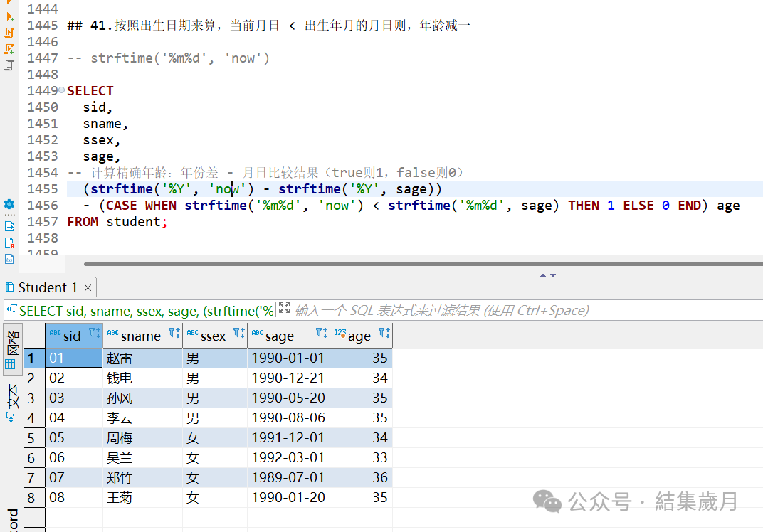Click the name cell 吴兰
763x532 pixels.
tap(142, 458)
